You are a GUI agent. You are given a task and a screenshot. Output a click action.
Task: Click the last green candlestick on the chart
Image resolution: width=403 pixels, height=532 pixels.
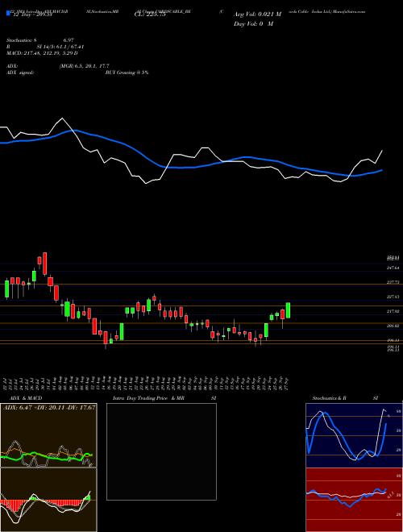click(288, 310)
